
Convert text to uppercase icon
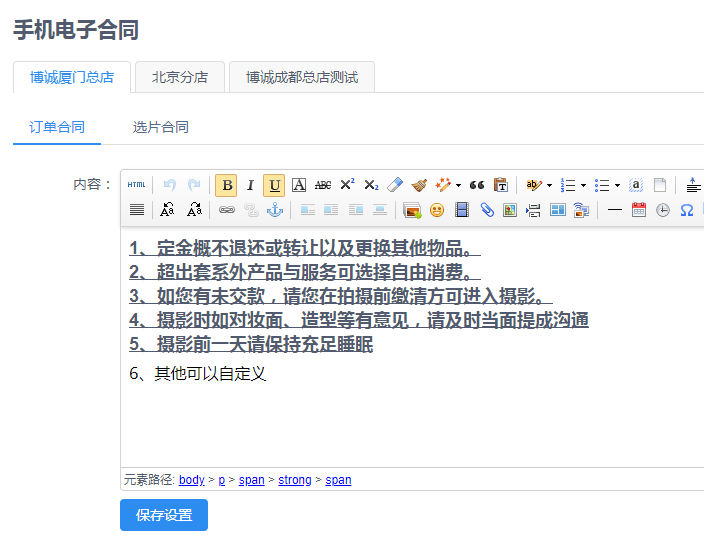[x=194, y=210]
